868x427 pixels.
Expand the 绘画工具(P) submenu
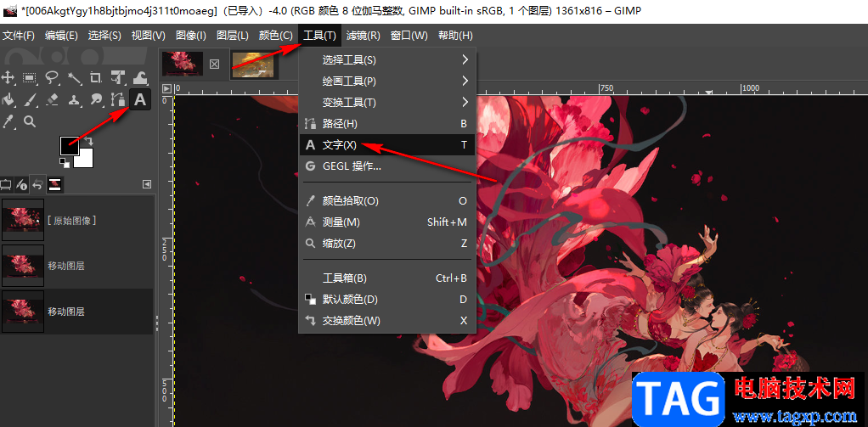point(387,81)
